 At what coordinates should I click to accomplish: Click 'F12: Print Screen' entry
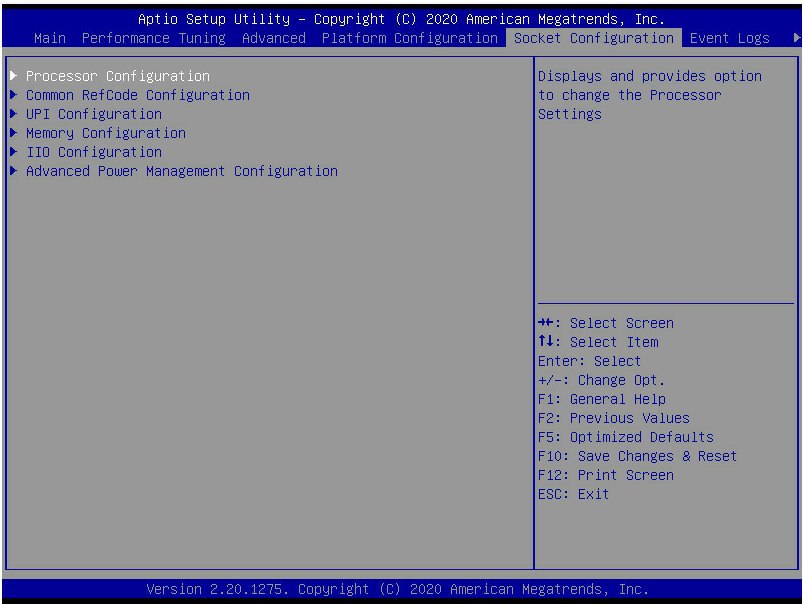pos(606,475)
